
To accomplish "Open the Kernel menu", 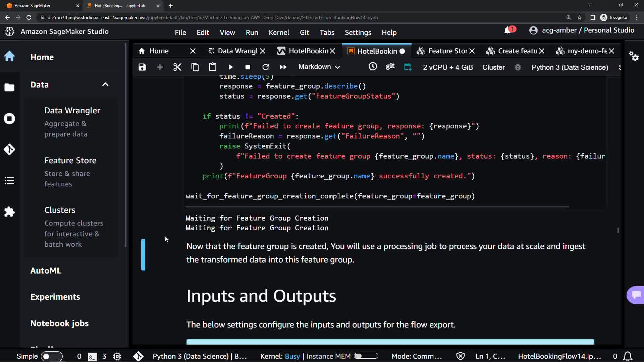I will click(278, 33).
